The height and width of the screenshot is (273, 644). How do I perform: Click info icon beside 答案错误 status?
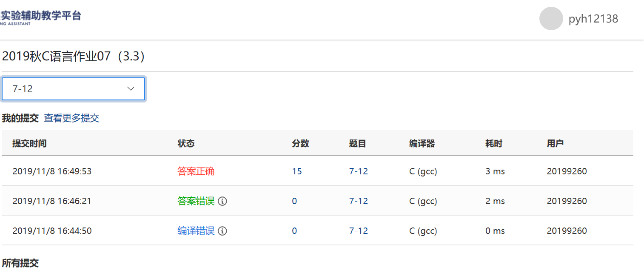pos(222,201)
